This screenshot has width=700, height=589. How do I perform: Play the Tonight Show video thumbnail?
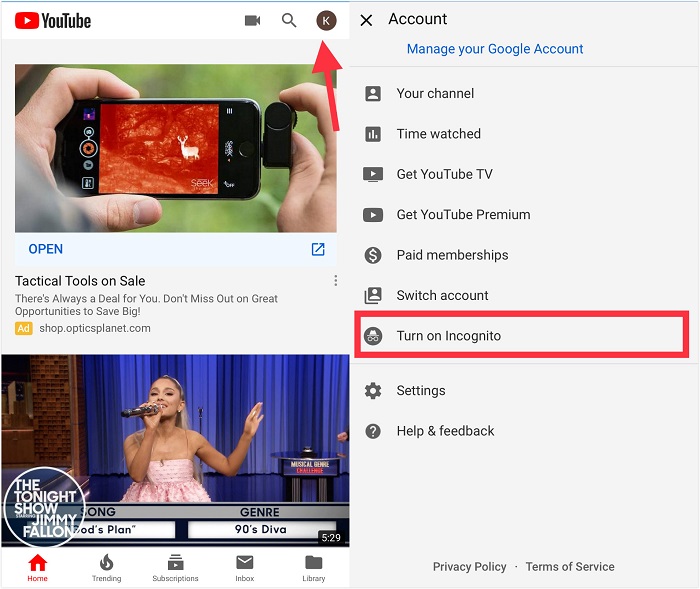(x=175, y=451)
